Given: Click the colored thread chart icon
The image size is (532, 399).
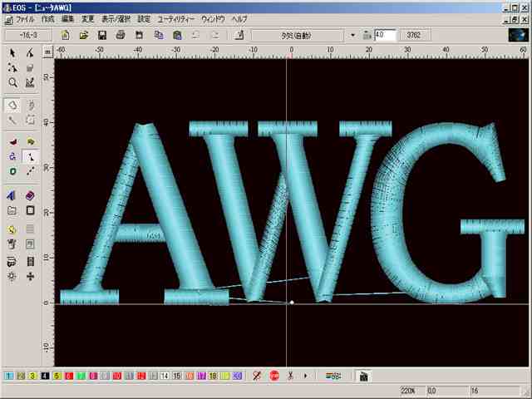Looking at the screenshot, I should (333, 376).
